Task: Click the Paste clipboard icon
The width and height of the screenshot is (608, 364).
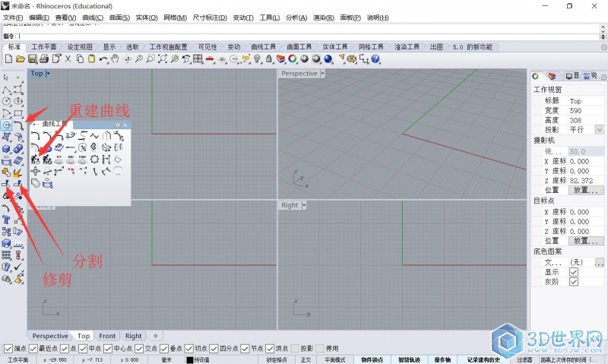Action: [x=91, y=59]
